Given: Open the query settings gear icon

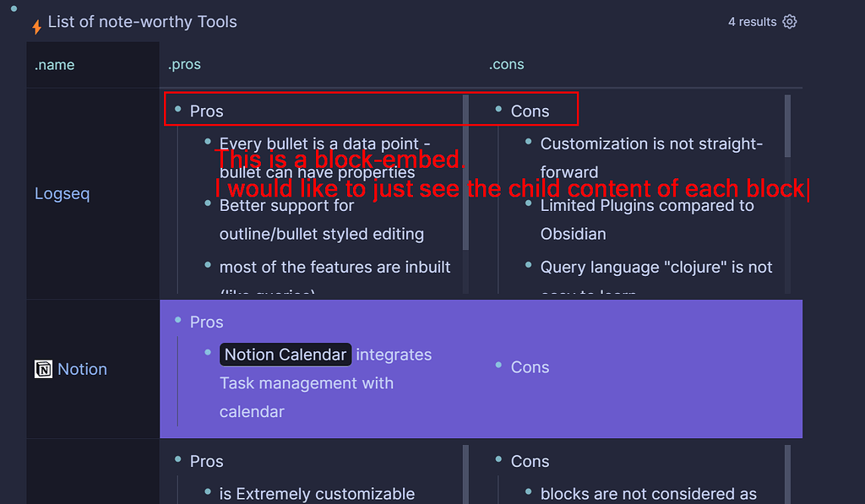Looking at the screenshot, I should tap(789, 22).
